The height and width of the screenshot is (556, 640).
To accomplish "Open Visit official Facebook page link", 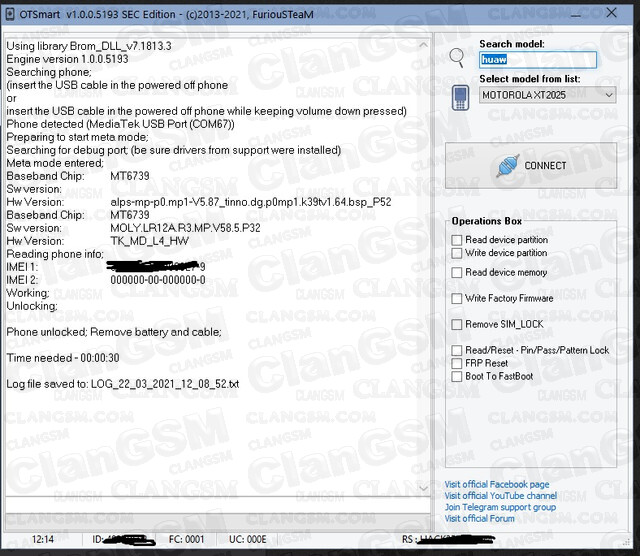I will (497, 484).
